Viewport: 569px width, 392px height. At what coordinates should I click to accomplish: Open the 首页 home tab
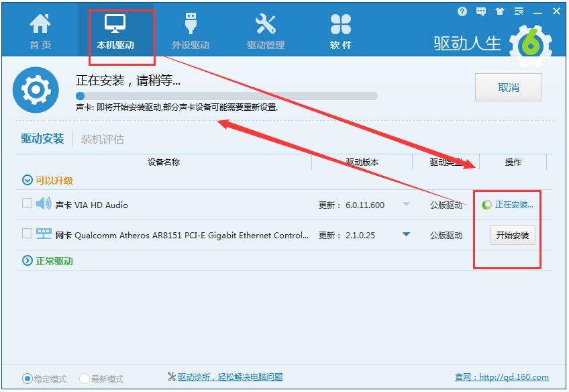coord(40,32)
